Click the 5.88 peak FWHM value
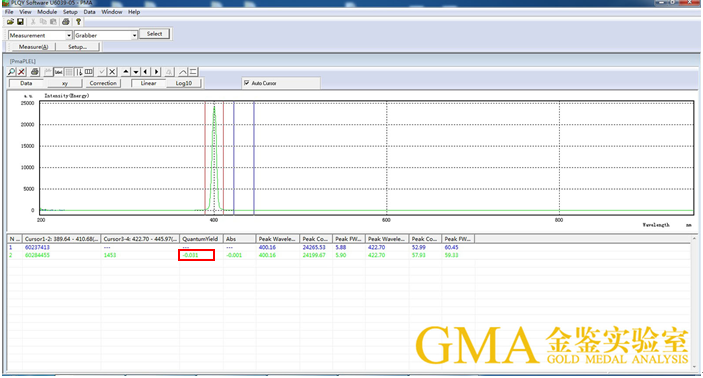Screen dimensions: 703x378 [341, 248]
